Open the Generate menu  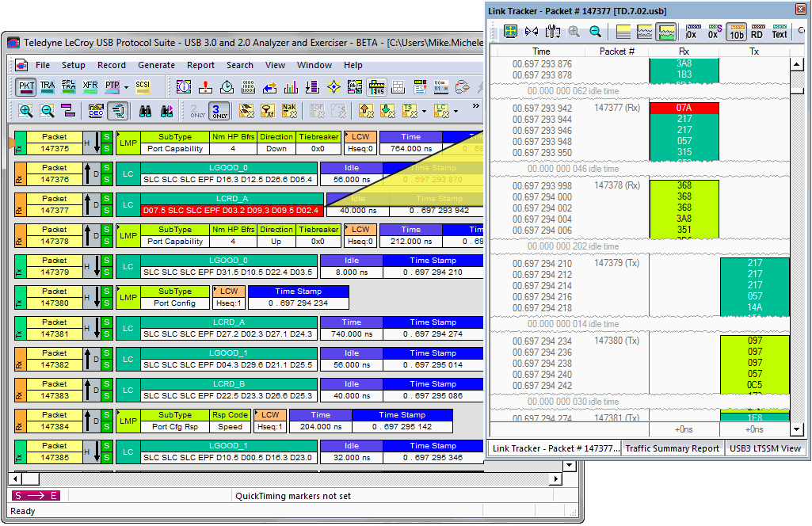pyautogui.click(x=156, y=65)
